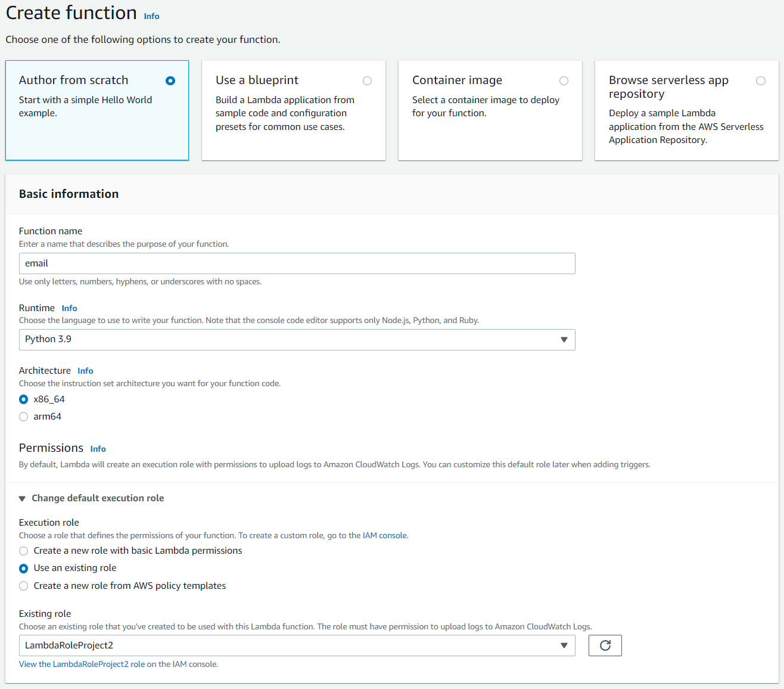This screenshot has height=689, width=784.
Task: Open the Runtime Python 3.9 dropdown
Action: [x=297, y=340]
